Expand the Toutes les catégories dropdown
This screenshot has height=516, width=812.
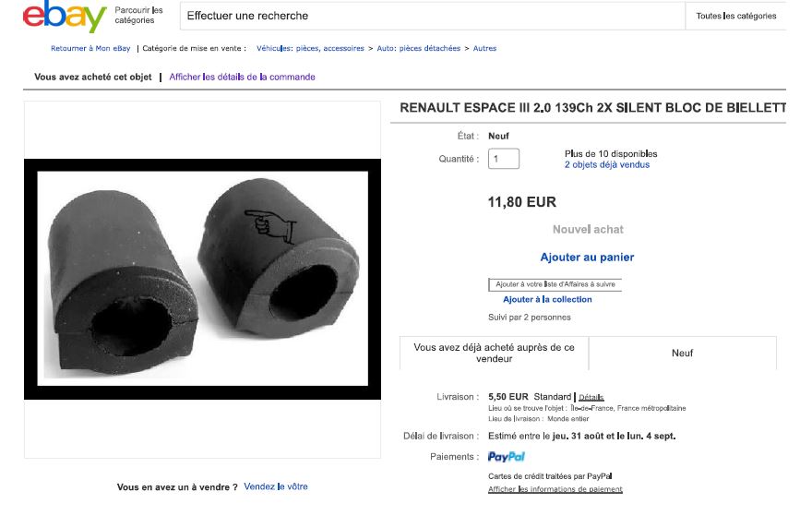(x=735, y=16)
